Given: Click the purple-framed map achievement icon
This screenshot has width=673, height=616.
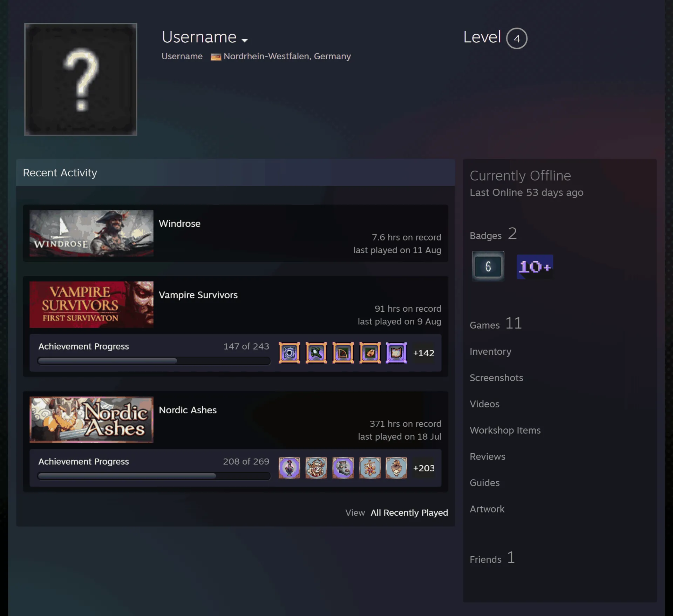Looking at the screenshot, I should click(396, 353).
